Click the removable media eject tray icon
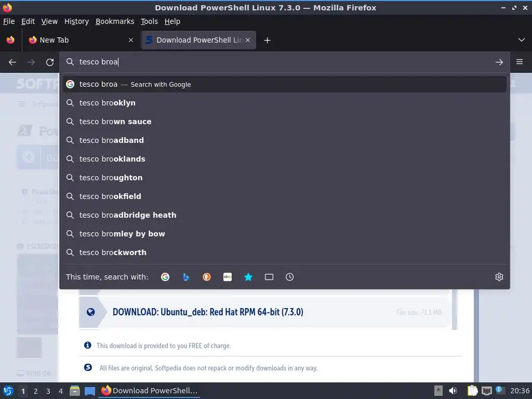 438,391
